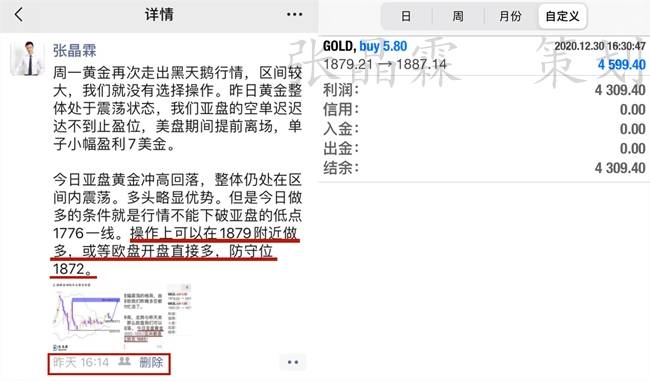Click the 删除 delete link
The width and height of the screenshot is (650, 381).
coord(151,362)
